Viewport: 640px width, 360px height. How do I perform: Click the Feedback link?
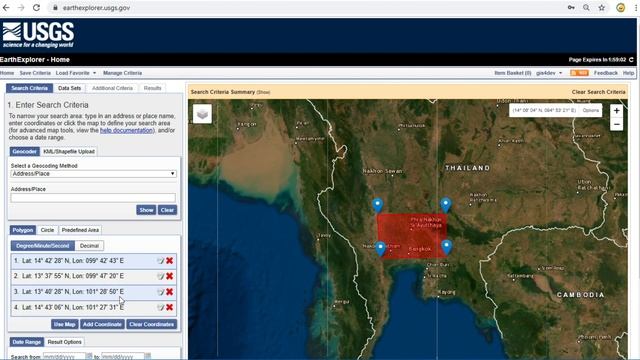point(606,73)
